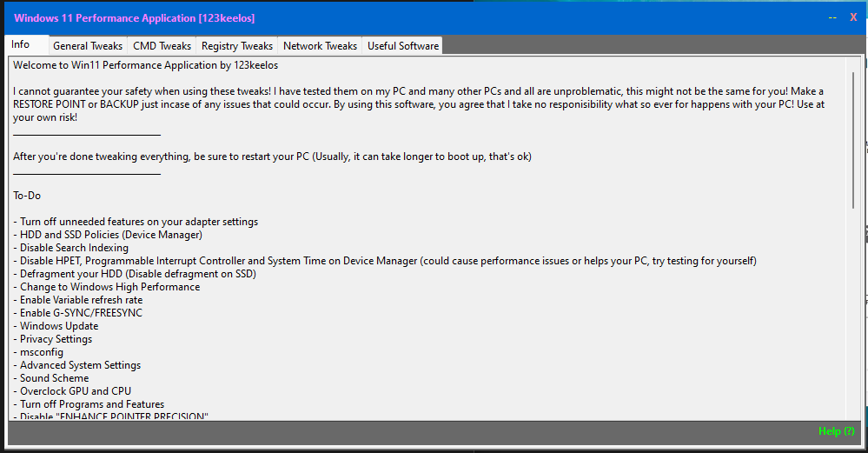The width and height of the screenshot is (868, 453).
Task: Click the scrollbar track below the thumb
Action: (853, 313)
